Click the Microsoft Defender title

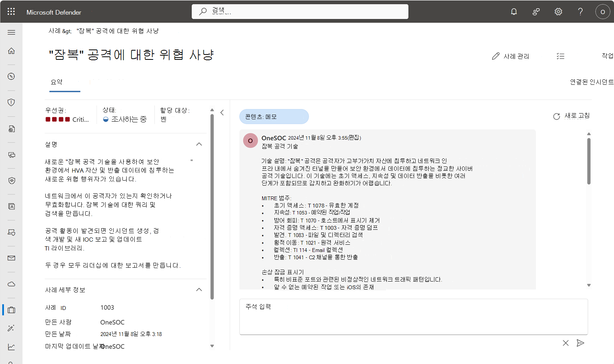tap(54, 12)
